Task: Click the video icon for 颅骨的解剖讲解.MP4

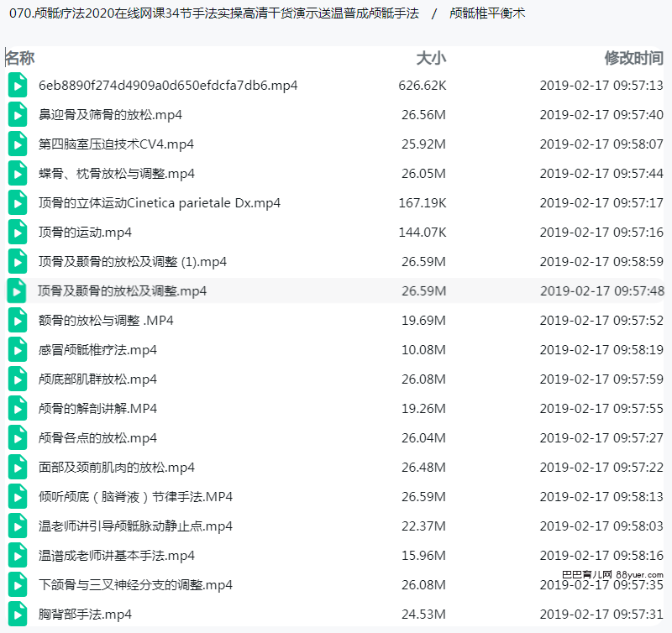Action: coord(18,409)
